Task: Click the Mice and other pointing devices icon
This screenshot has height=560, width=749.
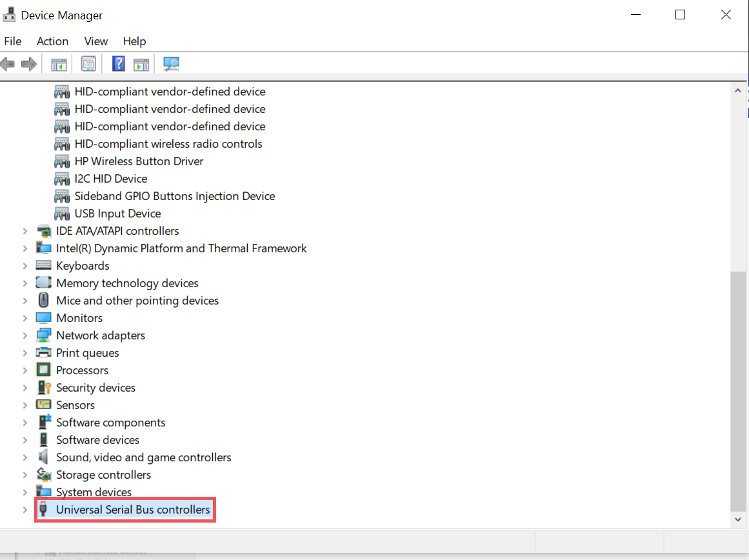Action: pyautogui.click(x=43, y=300)
